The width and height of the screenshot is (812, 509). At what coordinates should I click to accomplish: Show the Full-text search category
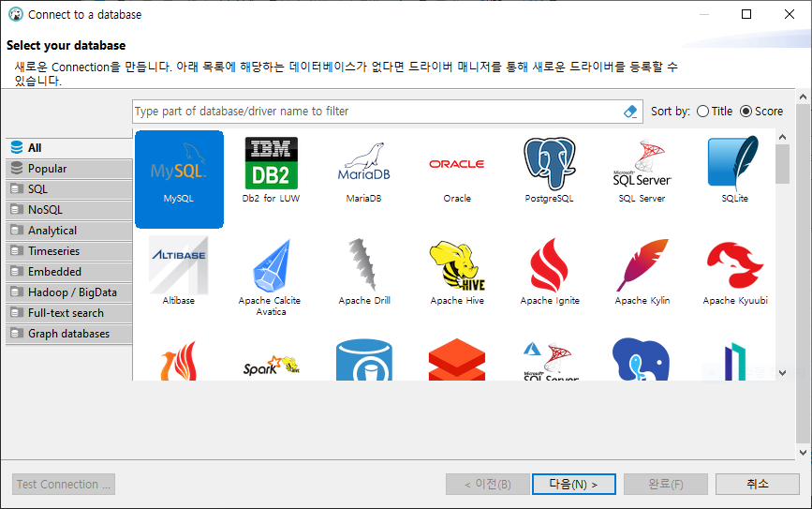[69, 313]
